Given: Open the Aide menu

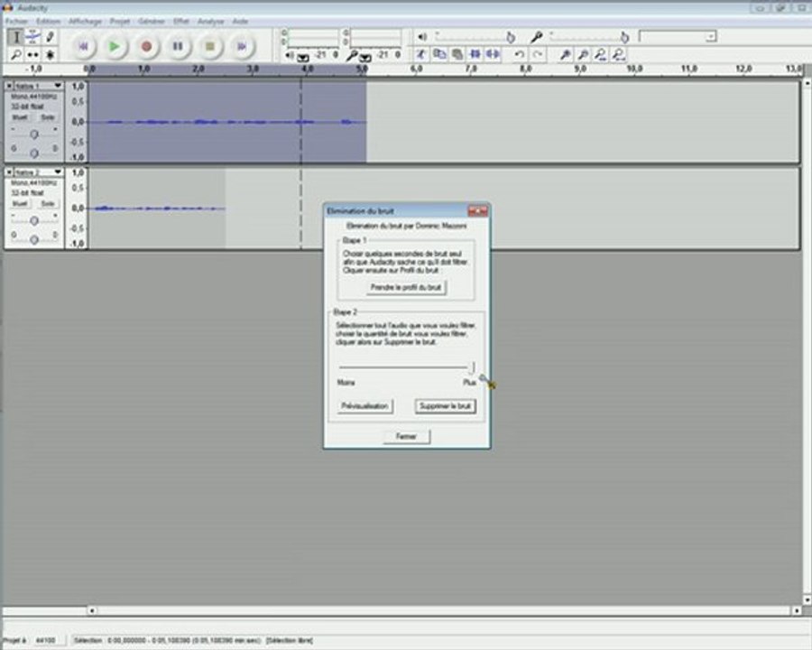Looking at the screenshot, I should pyautogui.click(x=240, y=22).
